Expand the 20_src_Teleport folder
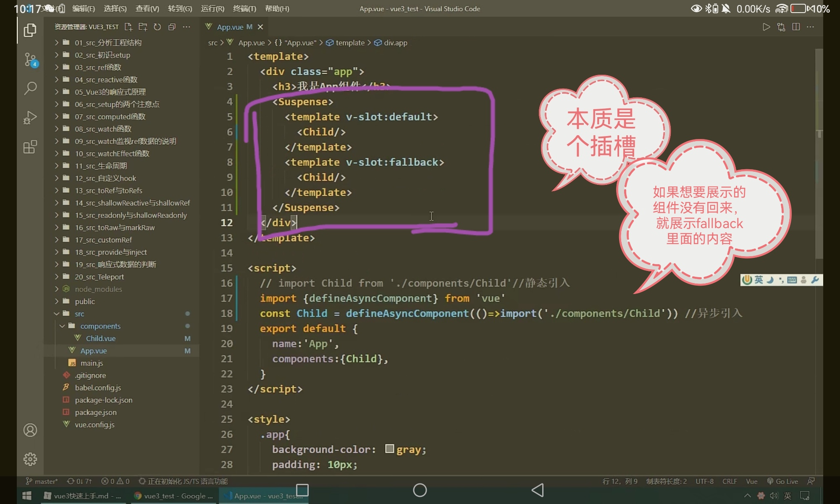 (x=99, y=277)
